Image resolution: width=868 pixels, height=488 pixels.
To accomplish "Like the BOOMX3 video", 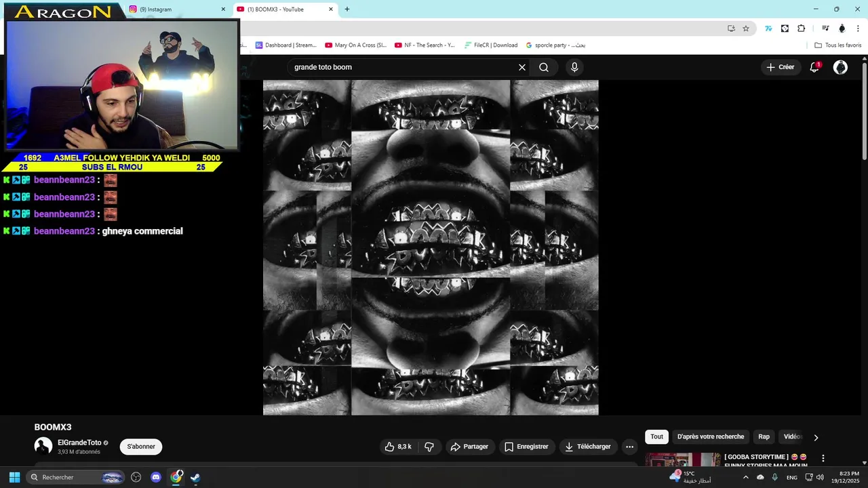I will pos(398,447).
